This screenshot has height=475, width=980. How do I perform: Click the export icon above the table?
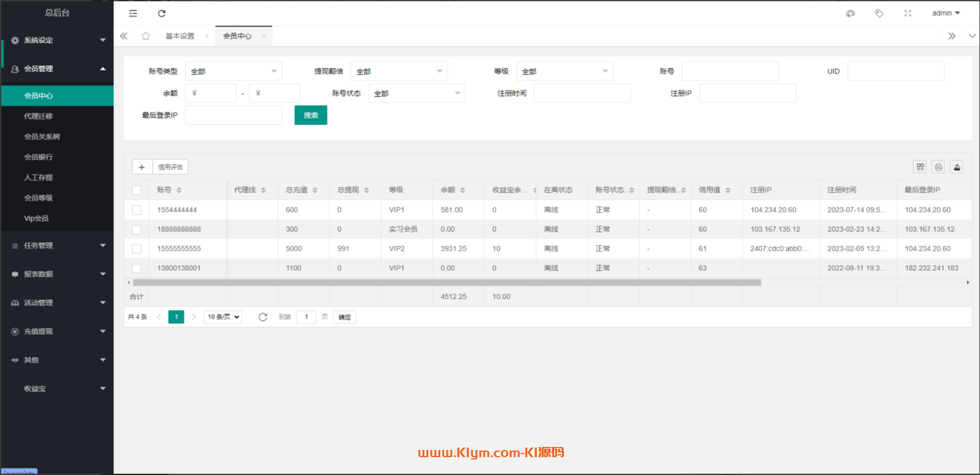coord(957,167)
